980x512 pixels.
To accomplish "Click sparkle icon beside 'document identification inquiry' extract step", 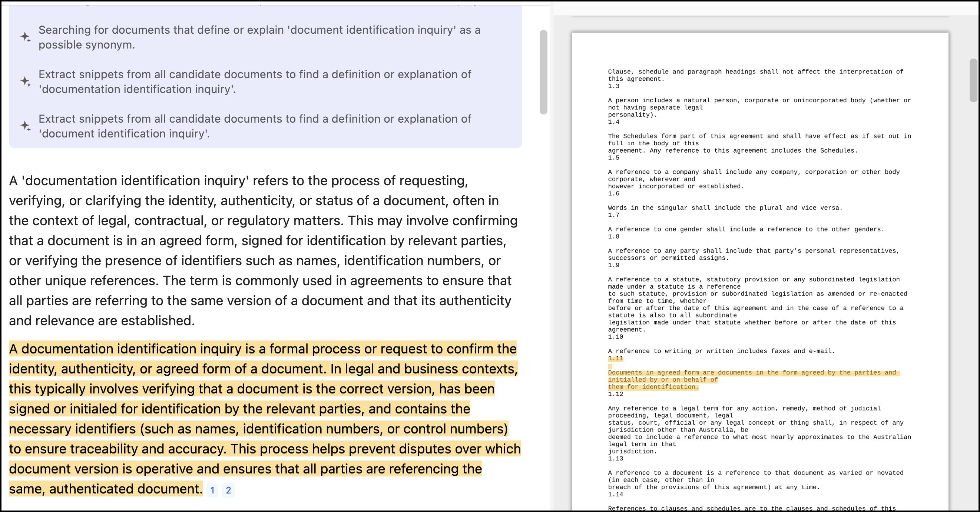I will [26, 126].
